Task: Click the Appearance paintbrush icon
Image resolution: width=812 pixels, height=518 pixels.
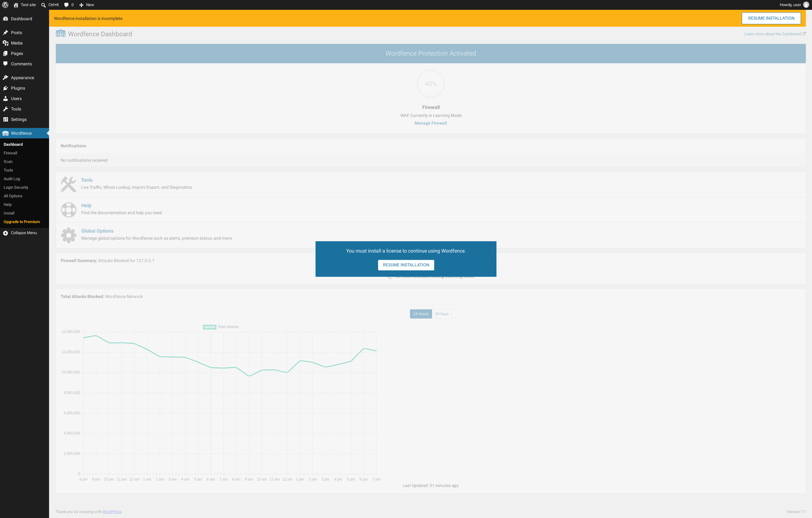Action: (x=6, y=78)
